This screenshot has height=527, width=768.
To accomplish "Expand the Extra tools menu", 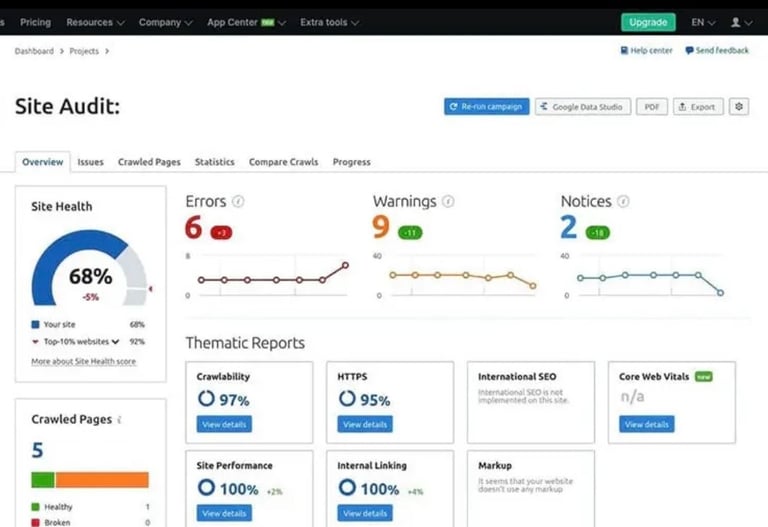I will pos(329,23).
